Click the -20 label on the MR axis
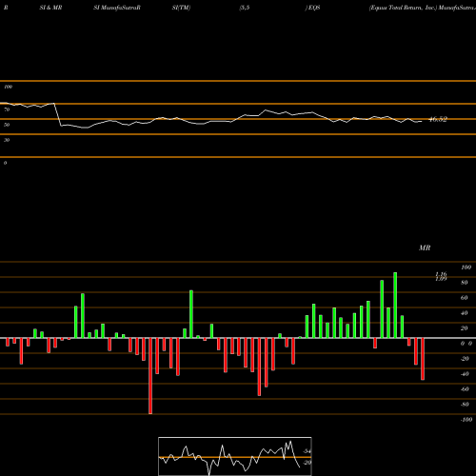Image resolution: width=476 pixels, height=476 pixels. pyautogui.click(x=465, y=359)
